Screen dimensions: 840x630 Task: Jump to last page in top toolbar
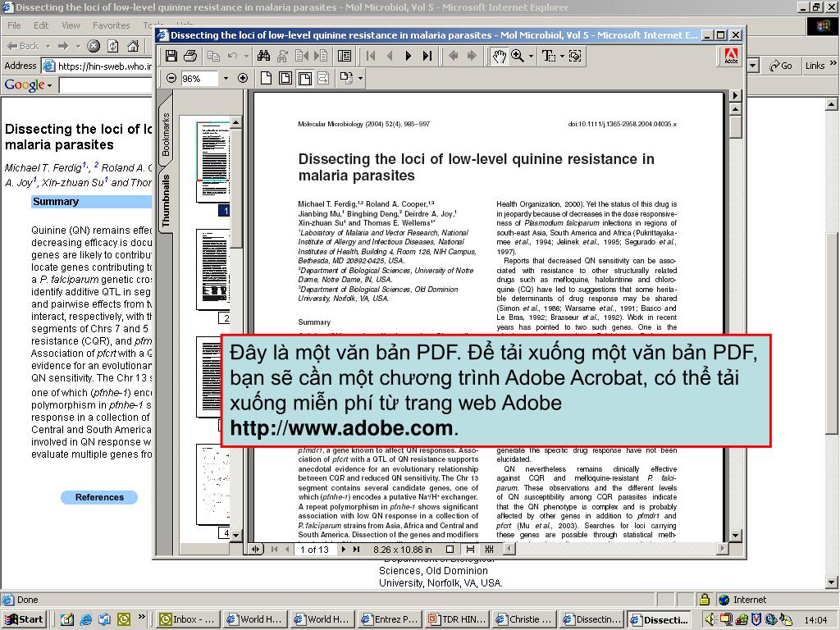point(427,56)
